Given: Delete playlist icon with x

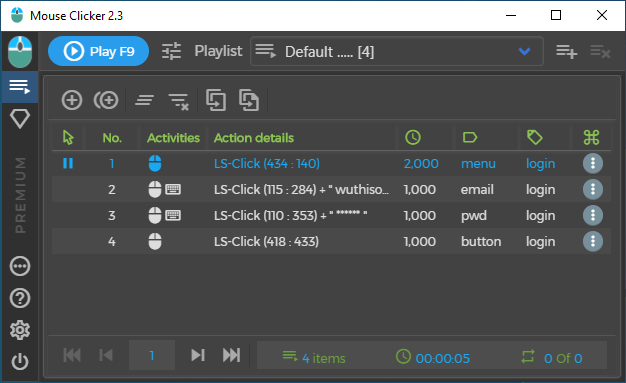Looking at the screenshot, I should [x=600, y=52].
